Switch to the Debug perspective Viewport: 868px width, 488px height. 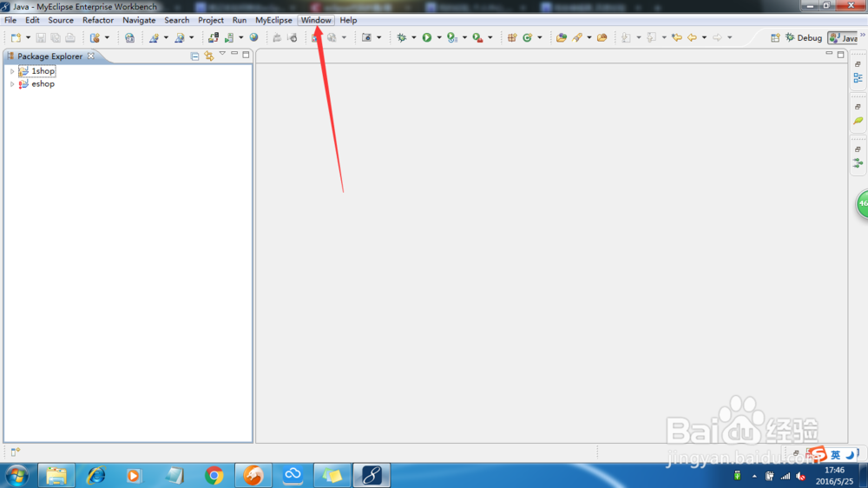(x=803, y=37)
